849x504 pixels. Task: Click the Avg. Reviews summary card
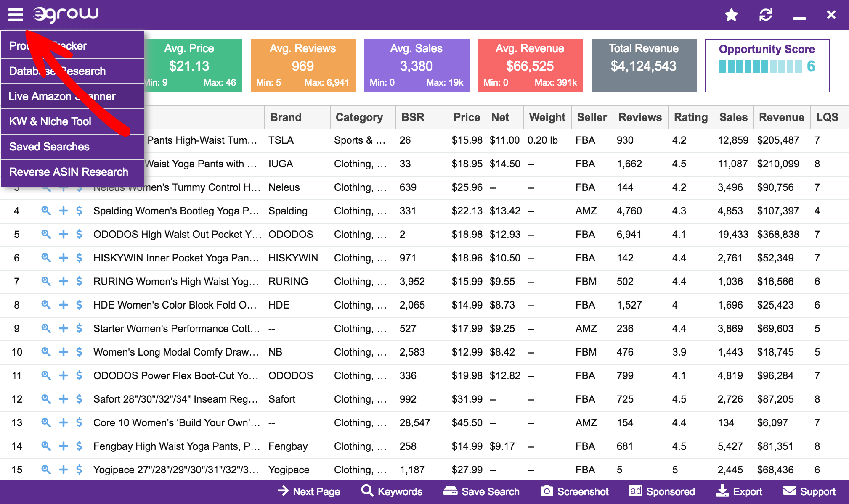303,66
